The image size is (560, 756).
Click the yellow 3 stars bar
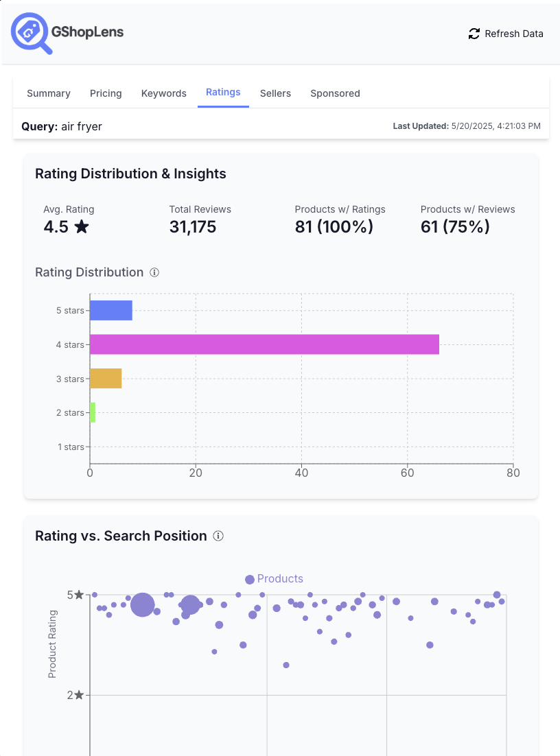click(106, 379)
